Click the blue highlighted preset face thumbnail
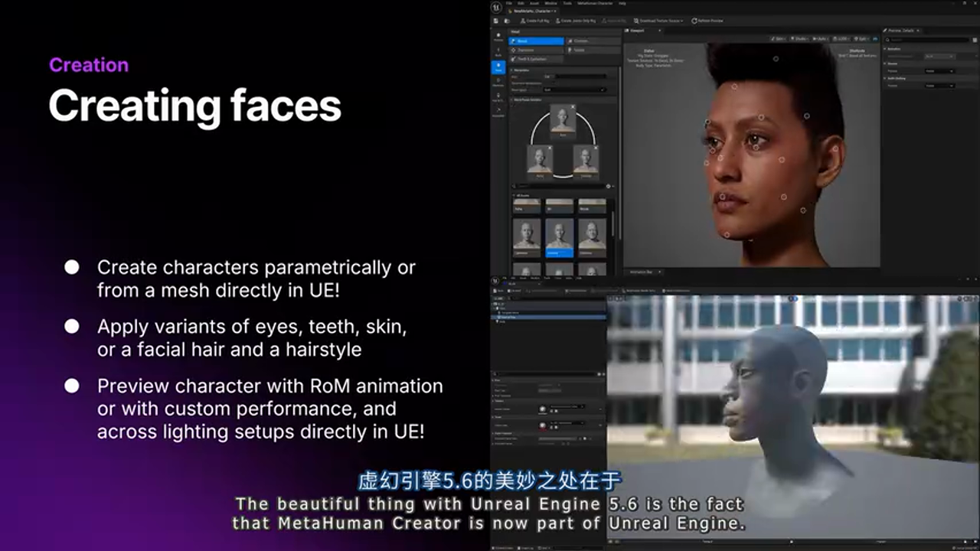 tap(560, 238)
